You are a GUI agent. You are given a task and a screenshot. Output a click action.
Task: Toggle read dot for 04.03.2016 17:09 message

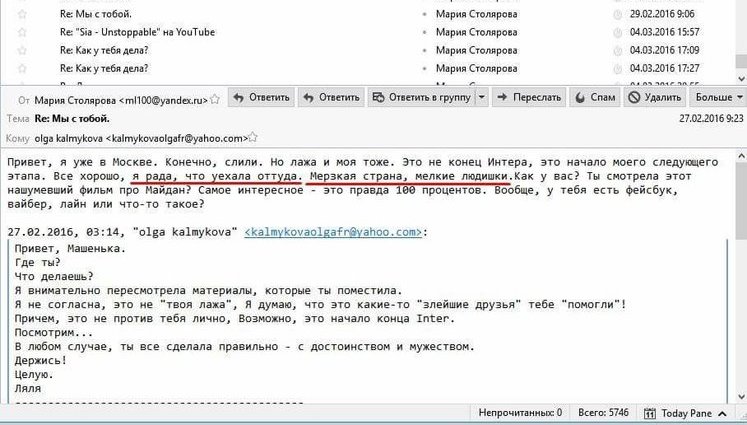click(424, 51)
